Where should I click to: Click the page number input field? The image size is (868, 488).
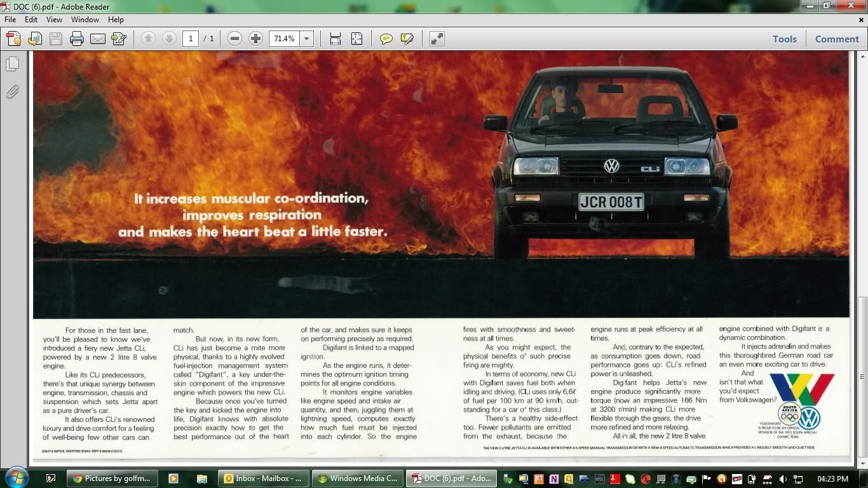coord(191,39)
